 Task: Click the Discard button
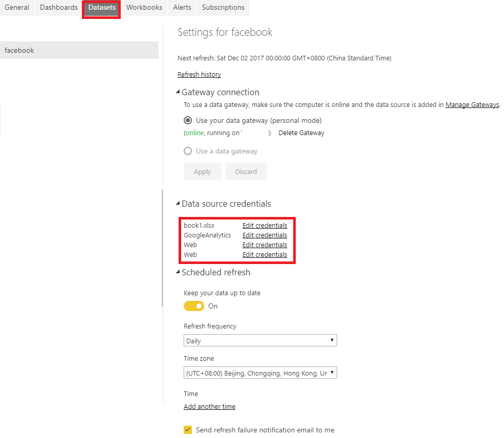tap(246, 171)
